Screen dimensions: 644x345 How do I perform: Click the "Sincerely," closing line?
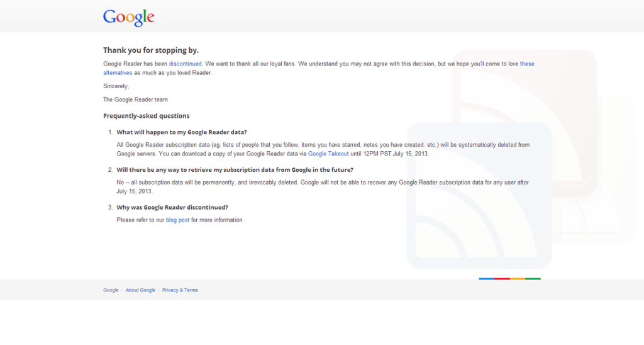click(116, 86)
